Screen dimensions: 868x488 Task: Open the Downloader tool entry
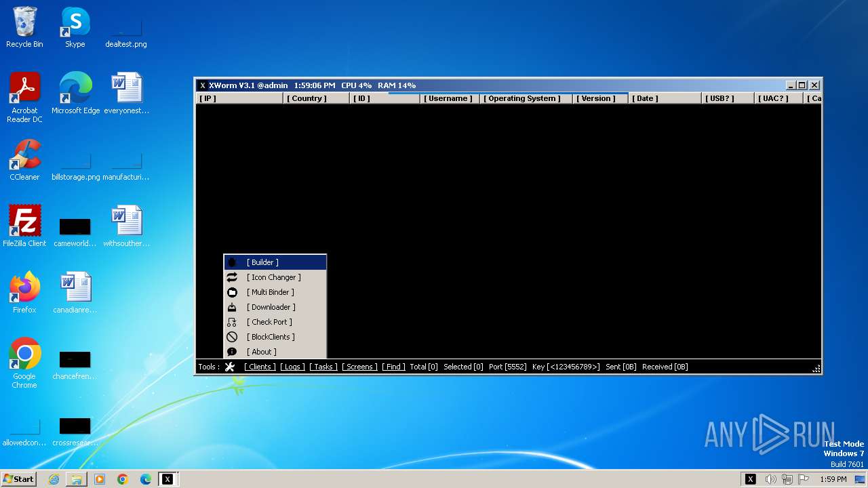click(x=275, y=307)
